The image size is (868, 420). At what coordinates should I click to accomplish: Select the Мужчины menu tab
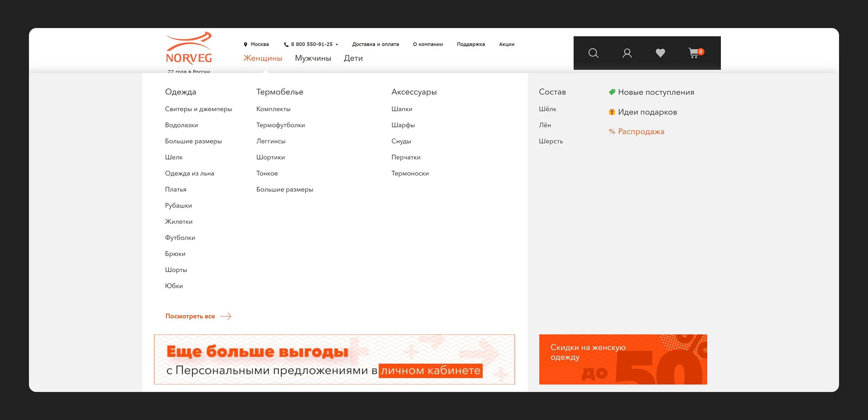[x=313, y=58]
